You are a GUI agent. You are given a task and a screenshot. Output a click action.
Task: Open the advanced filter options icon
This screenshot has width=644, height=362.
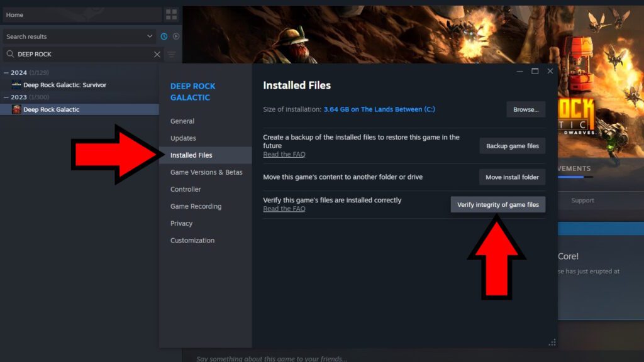(172, 54)
